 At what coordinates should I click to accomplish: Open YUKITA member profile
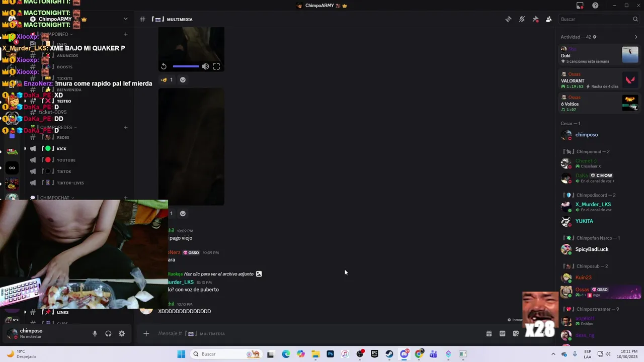600,221
